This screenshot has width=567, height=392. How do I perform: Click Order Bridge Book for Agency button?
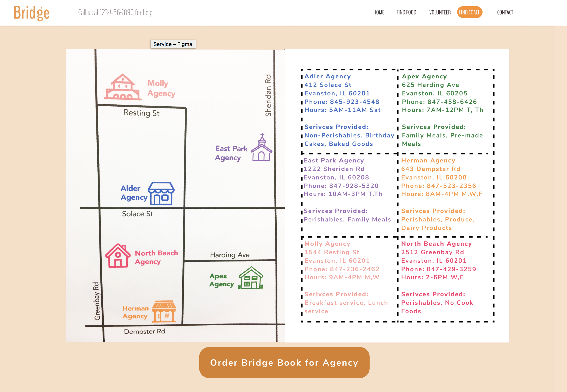click(x=284, y=362)
